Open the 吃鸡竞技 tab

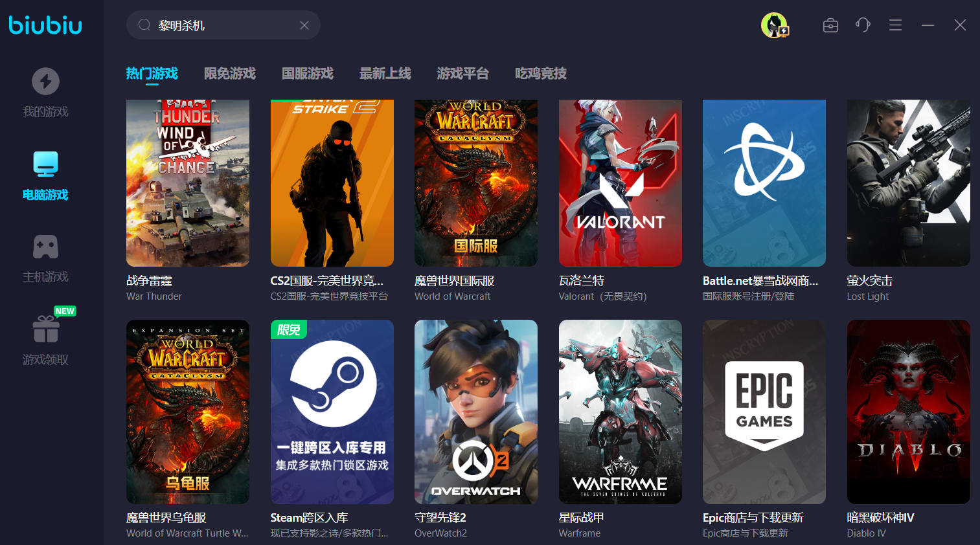tap(541, 74)
